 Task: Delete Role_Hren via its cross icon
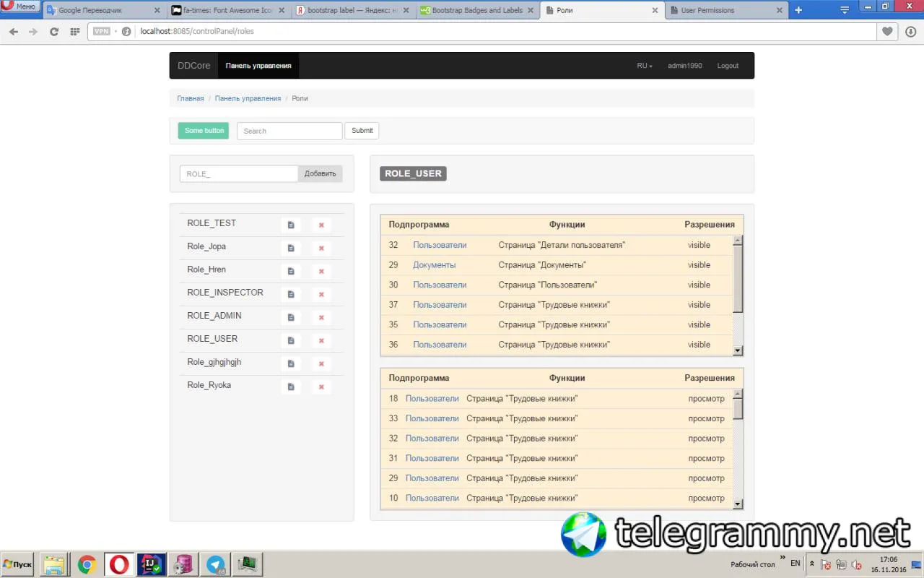click(x=321, y=271)
